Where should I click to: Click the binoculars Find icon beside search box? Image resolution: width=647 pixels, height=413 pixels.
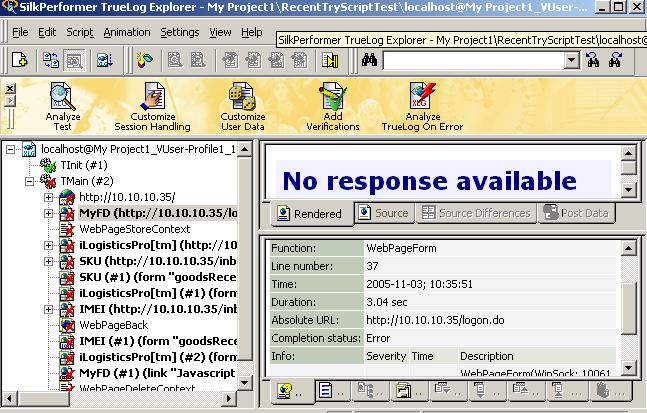click(369, 61)
